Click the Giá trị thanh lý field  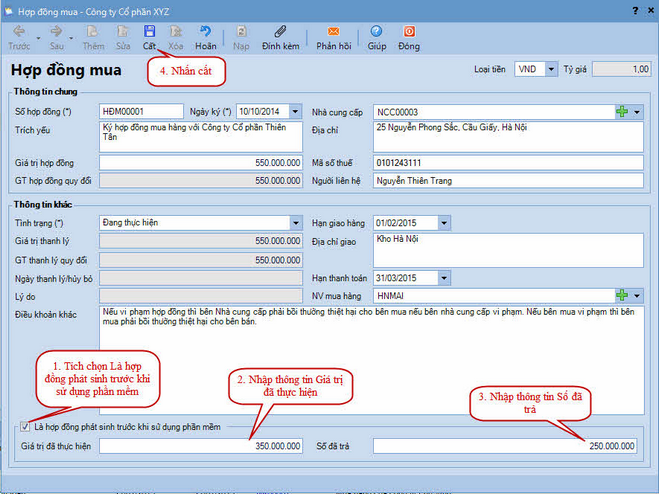[201, 241]
